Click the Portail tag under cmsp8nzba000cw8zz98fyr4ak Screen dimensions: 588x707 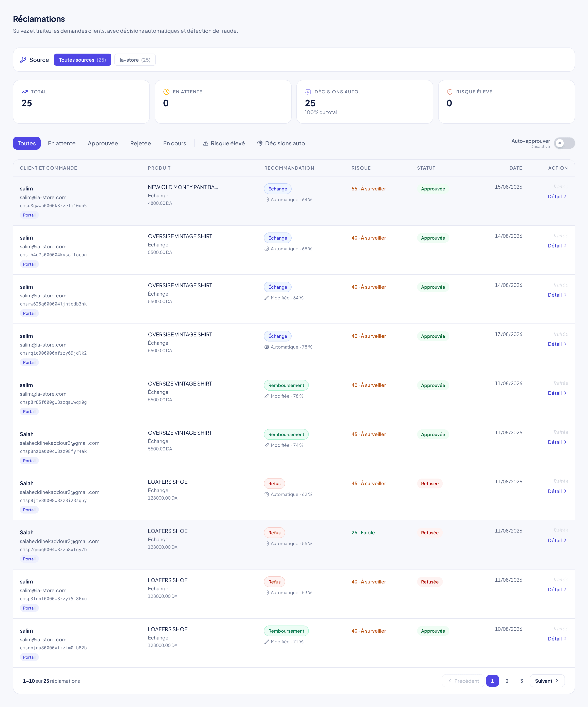29,461
